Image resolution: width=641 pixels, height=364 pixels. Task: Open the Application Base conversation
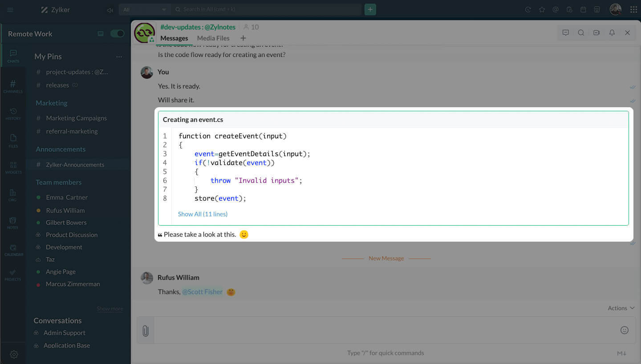click(66, 345)
